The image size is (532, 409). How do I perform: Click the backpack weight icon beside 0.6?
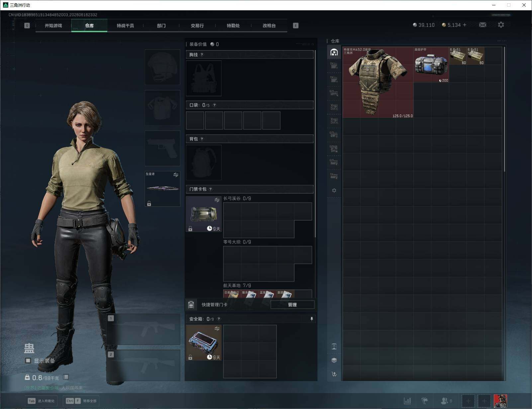pyautogui.click(x=27, y=377)
